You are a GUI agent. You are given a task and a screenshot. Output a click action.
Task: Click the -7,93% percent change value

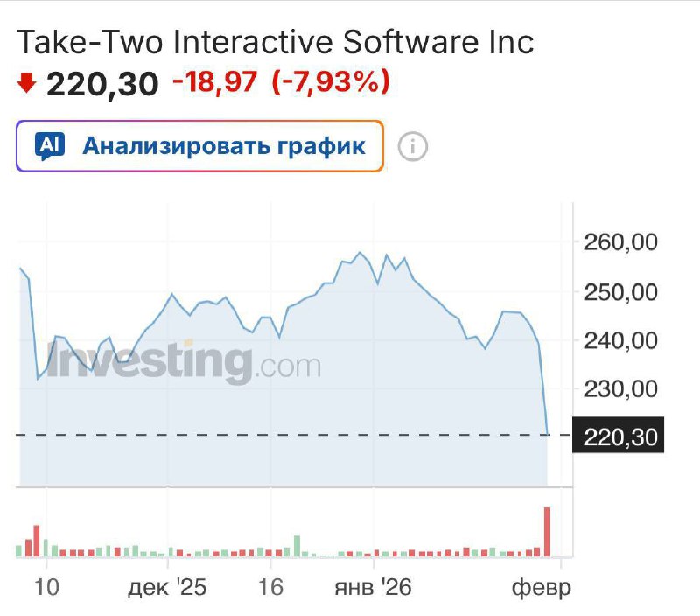point(331,82)
